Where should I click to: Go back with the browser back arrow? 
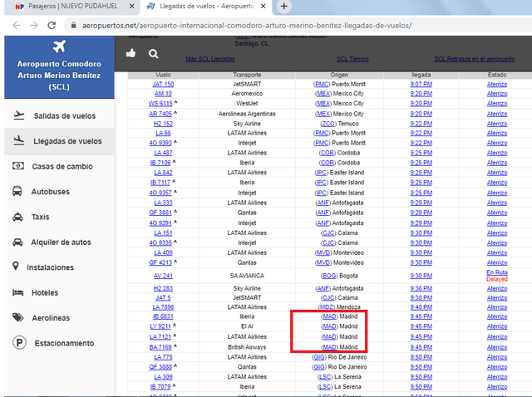[x=17, y=26]
